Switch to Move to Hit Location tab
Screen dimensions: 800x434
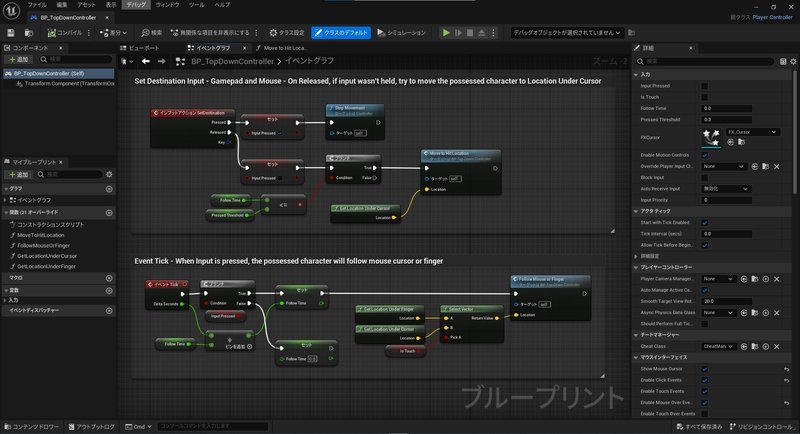[282, 48]
